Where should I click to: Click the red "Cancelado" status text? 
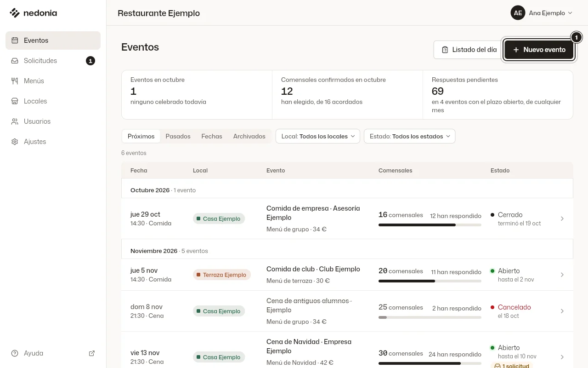point(514,307)
